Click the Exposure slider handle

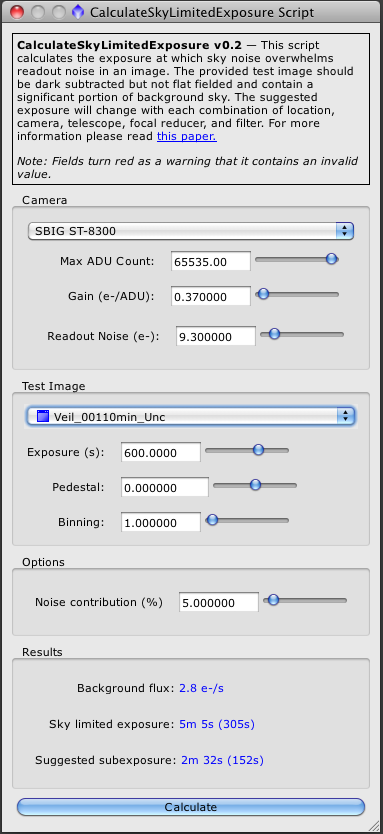pos(258,450)
